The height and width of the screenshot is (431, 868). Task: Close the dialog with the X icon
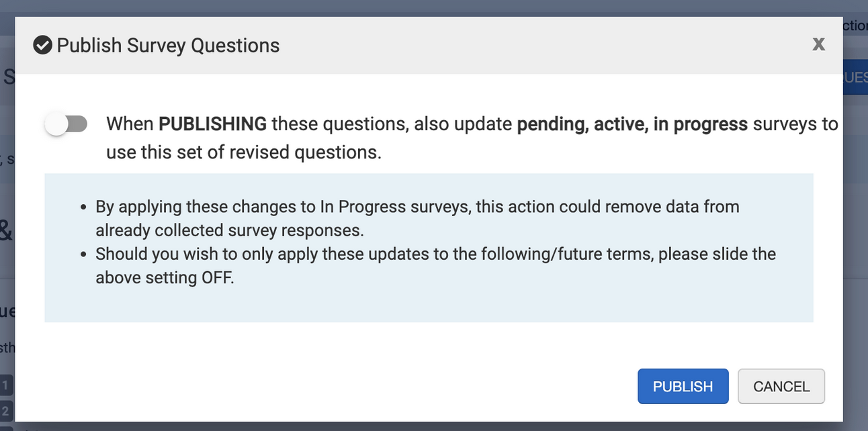click(x=818, y=44)
